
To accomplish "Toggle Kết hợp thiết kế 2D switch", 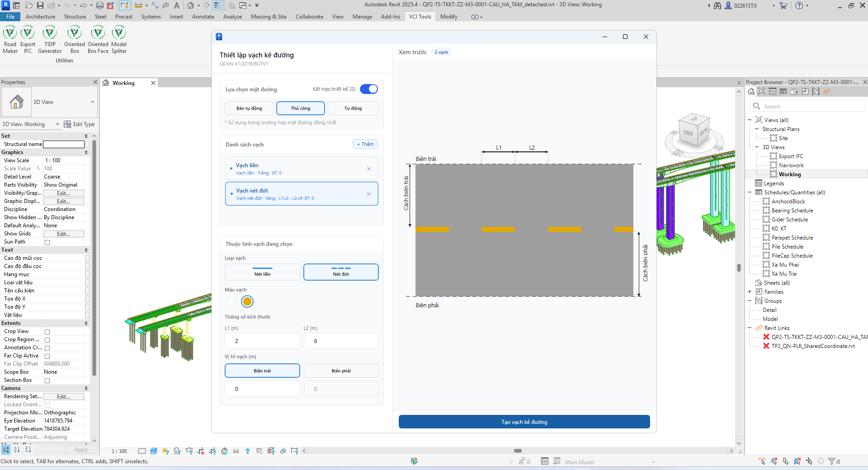I will coord(369,89).
